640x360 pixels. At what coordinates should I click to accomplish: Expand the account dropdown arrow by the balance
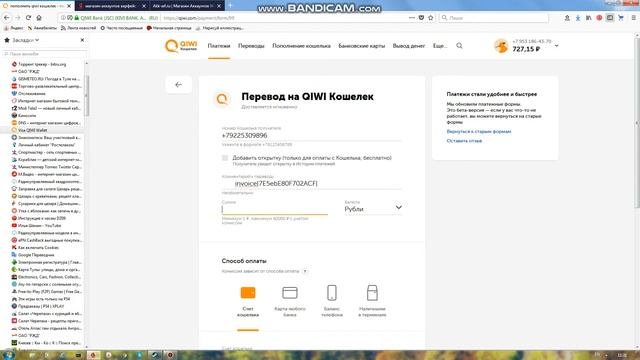[556, 46]
